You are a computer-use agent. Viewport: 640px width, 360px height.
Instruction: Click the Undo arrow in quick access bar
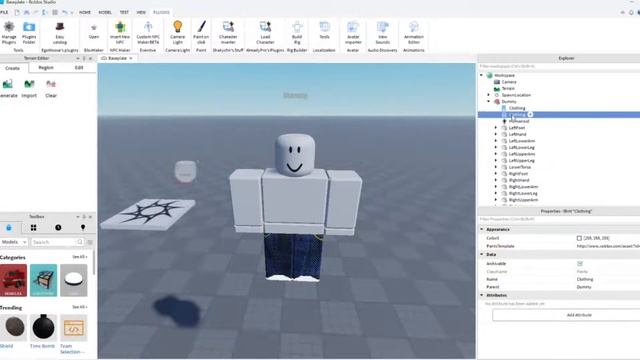pyautogui.click(x=64, y=12)
